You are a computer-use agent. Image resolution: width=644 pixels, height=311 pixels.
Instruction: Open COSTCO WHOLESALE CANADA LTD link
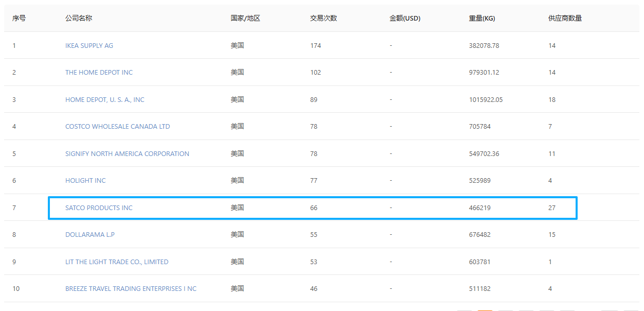pyautogui.click(x=117, y=127)
